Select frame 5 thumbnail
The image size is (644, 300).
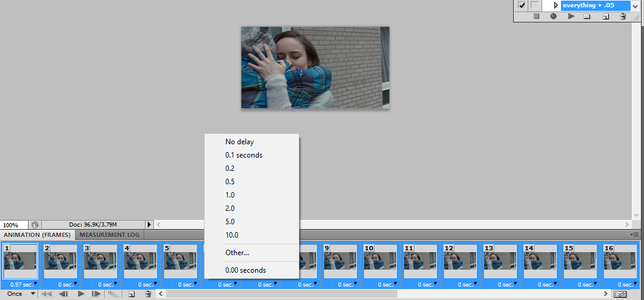pyautogui.click(x=181, y=261)
